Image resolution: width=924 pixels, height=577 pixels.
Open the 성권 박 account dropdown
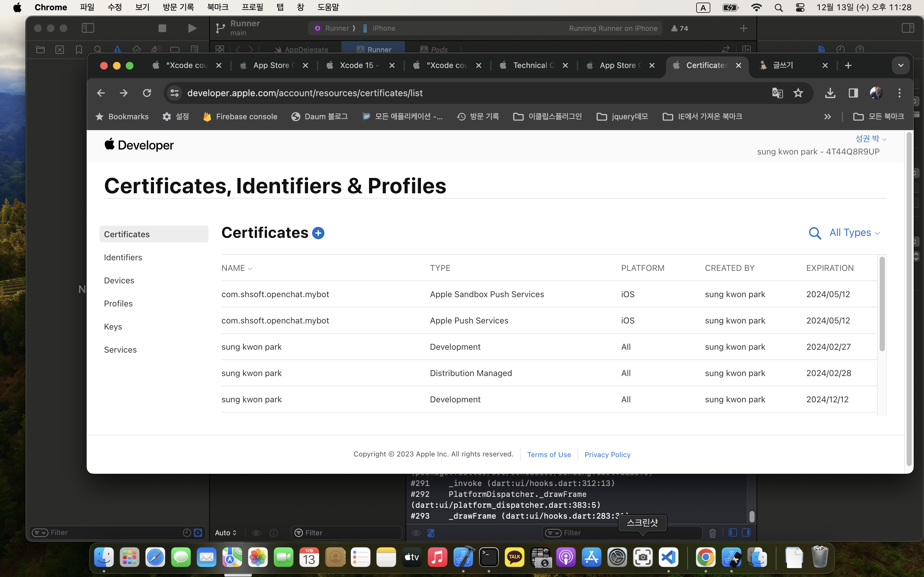(x=870, y=138)
